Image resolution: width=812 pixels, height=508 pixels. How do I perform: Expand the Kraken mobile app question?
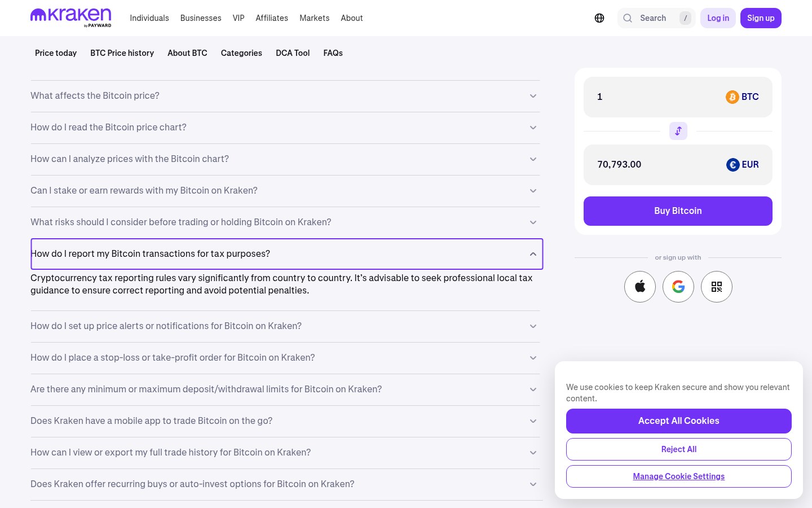tap(285, 421)
